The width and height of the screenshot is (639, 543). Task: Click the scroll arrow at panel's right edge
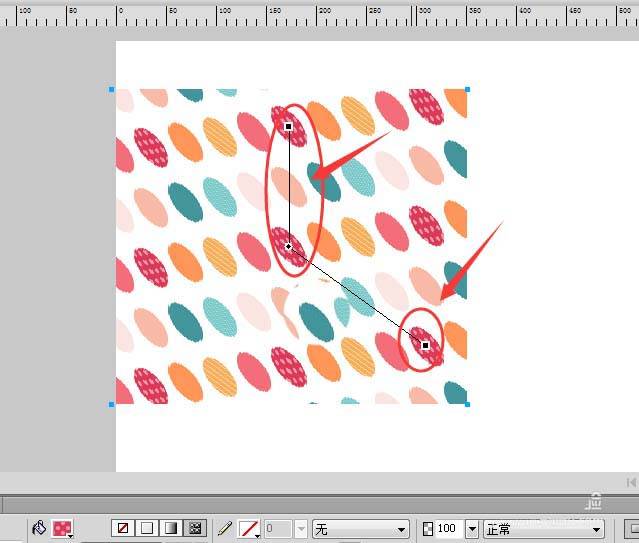631,481
